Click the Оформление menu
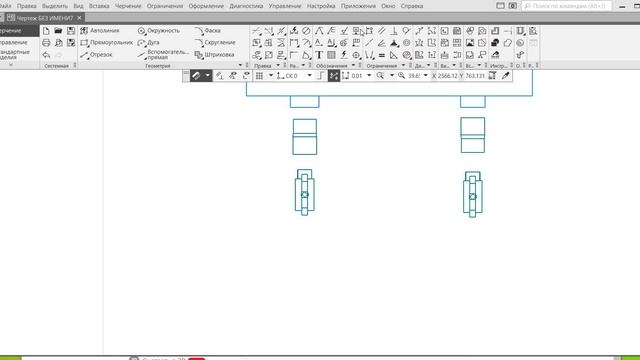The image size is (640, 360). tap(206, 6)
